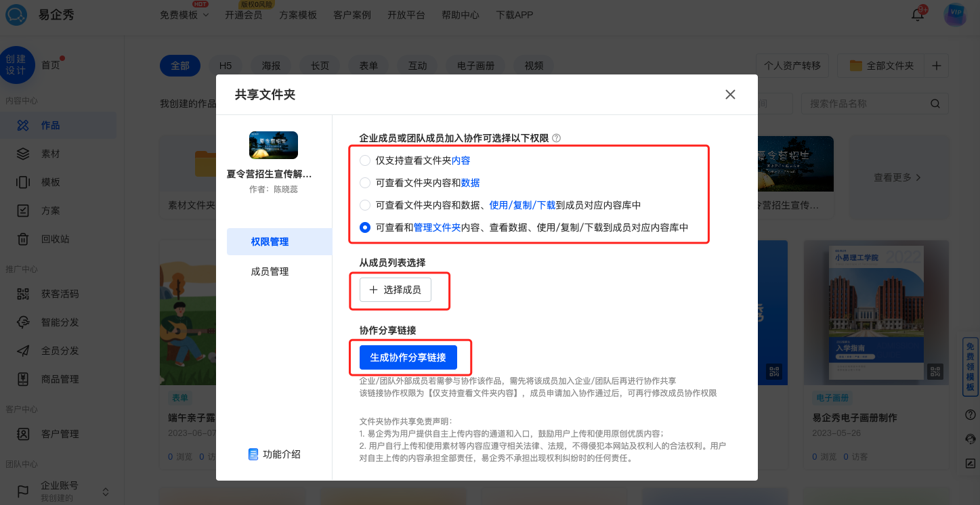This screenshot has height=505, width=980.
Task: Close the 共享文件夹 dialog
Action: click(730, 95)
